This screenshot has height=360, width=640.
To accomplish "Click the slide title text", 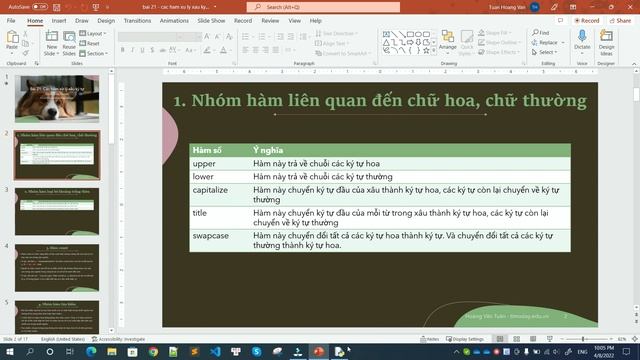I will tap(380, 100).
